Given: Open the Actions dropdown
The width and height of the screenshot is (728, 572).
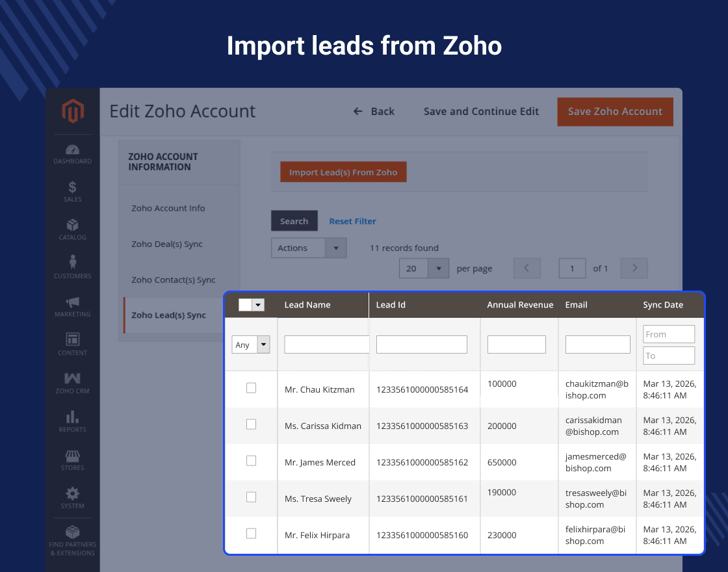Looking at the screenshot, I should tap(309, 248).
